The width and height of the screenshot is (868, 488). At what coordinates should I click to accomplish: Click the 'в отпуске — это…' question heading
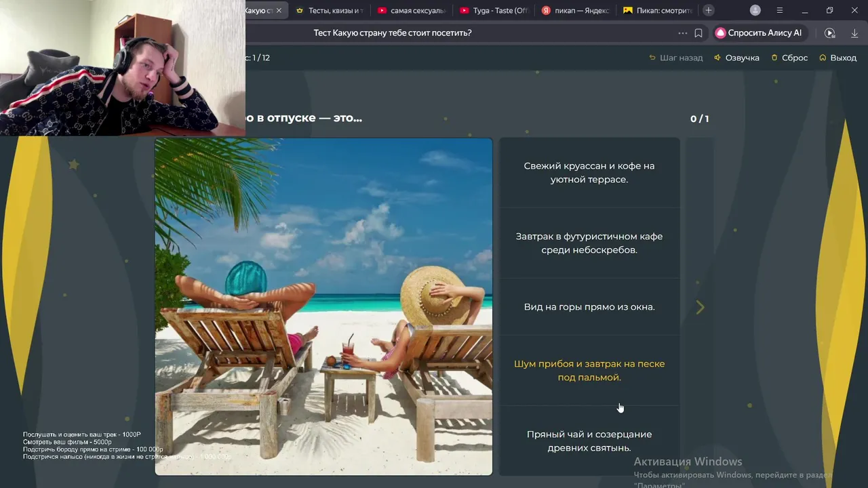point(309,118)
